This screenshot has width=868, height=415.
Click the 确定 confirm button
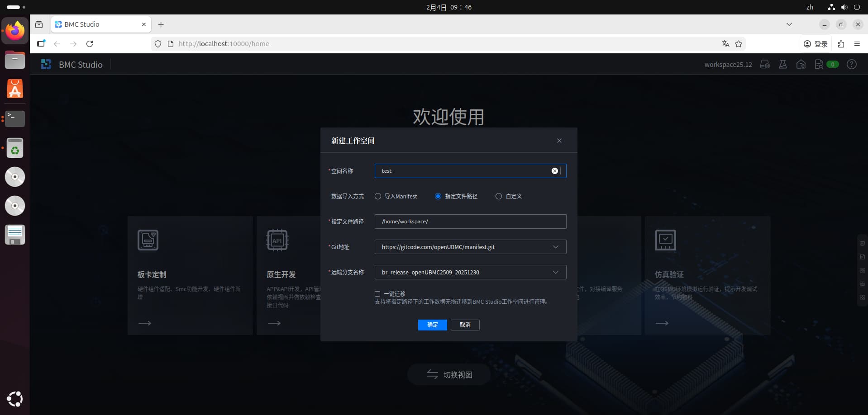432,325
